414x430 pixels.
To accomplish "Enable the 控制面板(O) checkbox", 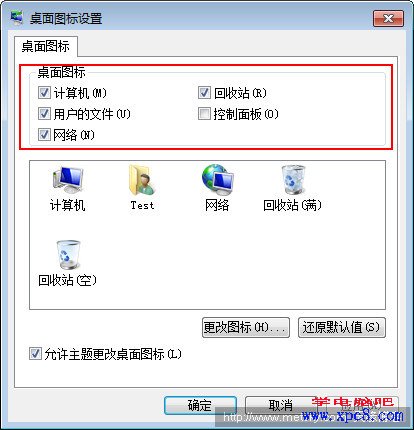I will point(204,114).
